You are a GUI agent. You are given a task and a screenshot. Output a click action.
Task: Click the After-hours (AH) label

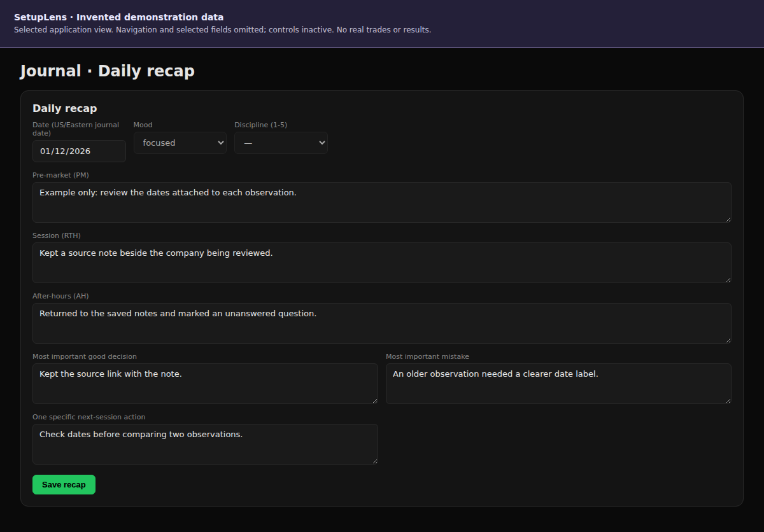click(x=60, y=296)
